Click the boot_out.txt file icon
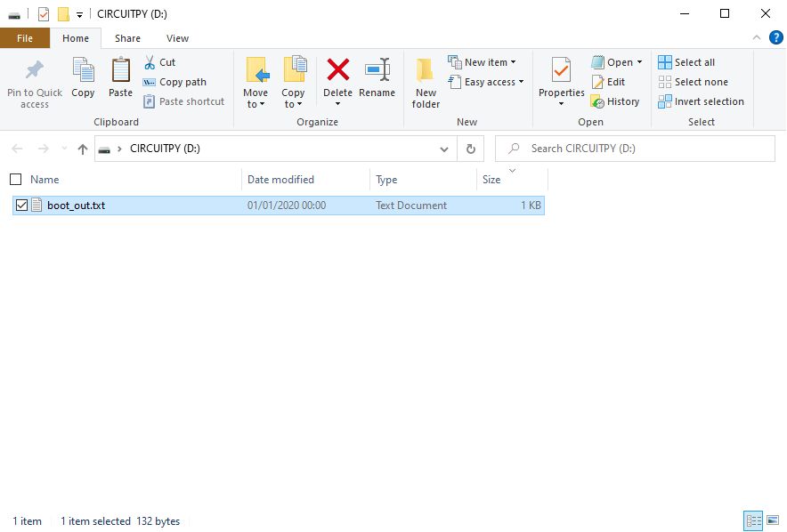 point(37,205)
